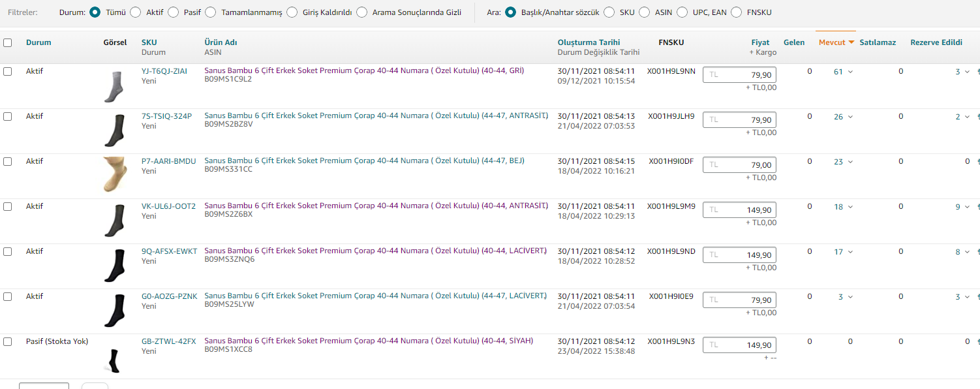
Task: Open the grey sock product thumbnail
Action: pyautogui.click(x=114, y=86)
